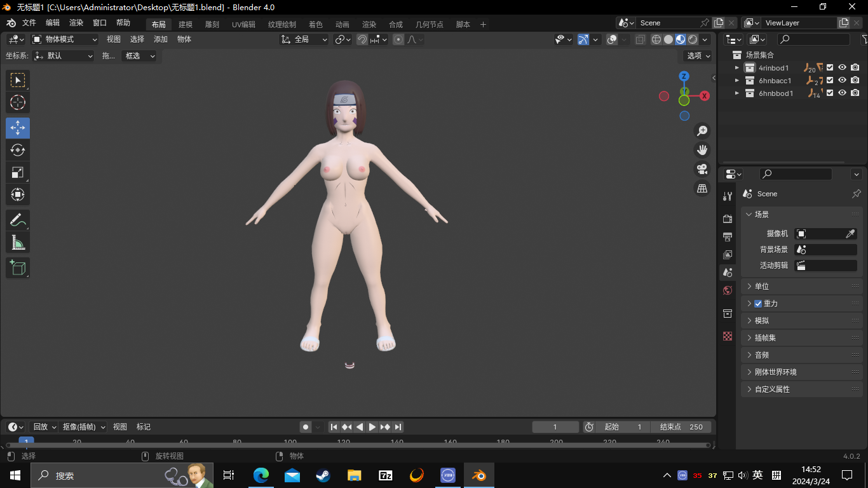
Task: Switch to the Sculpting workspace tab
Action: [x=212, y=25]
